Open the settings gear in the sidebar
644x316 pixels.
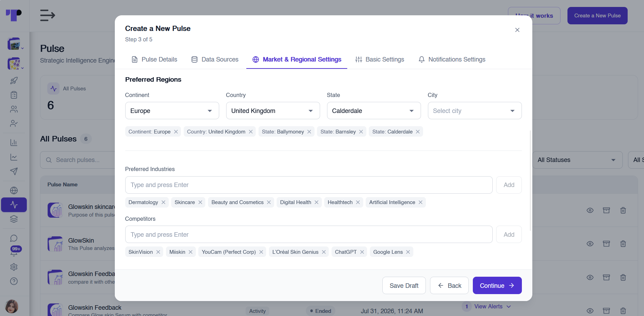(14, 267)
